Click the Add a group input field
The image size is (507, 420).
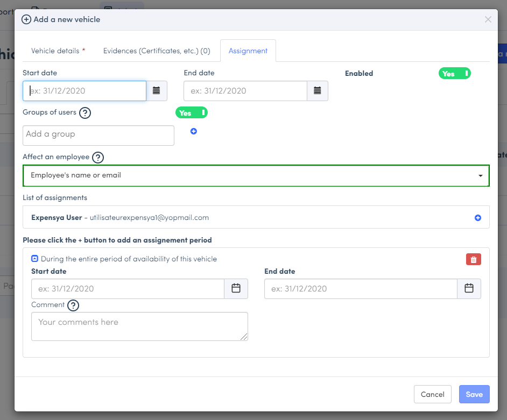pyautogui.click(x=98, y=135)
